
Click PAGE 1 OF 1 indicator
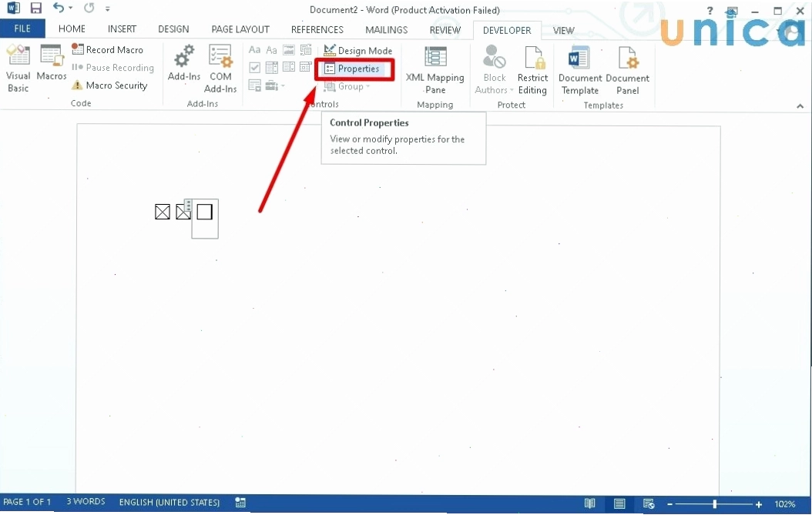pyautogui.click(x=27, y=502)
